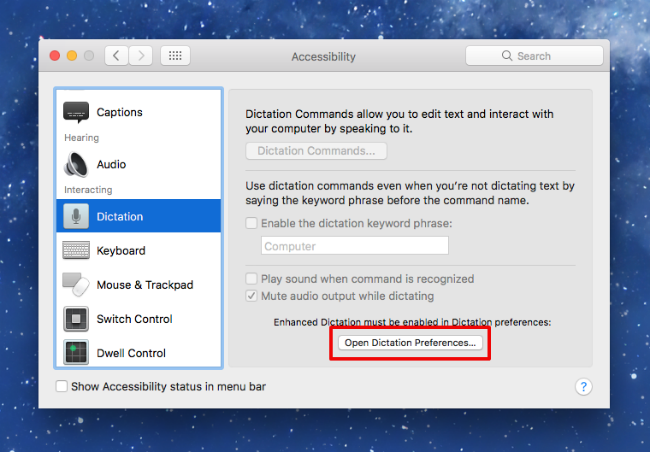650x452 pixels.
Task: Click the Enhanced Dictation must be enabled note
Action: tap(412, 322)
